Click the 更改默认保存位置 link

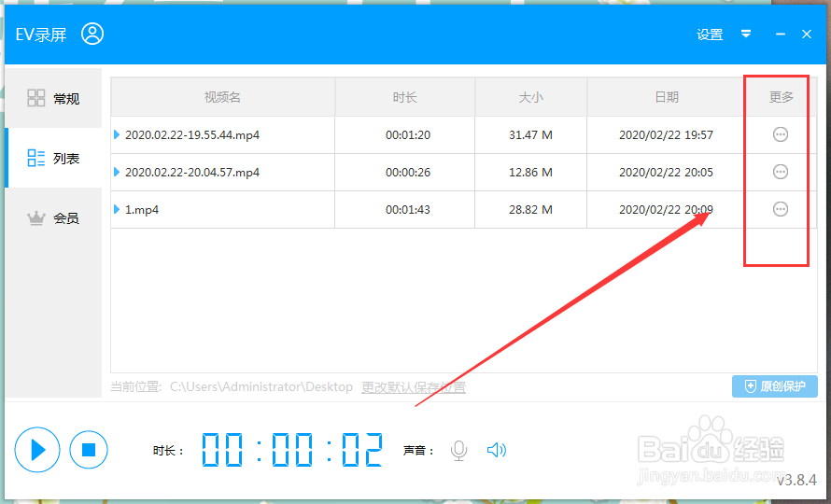(x=414, y=387)
